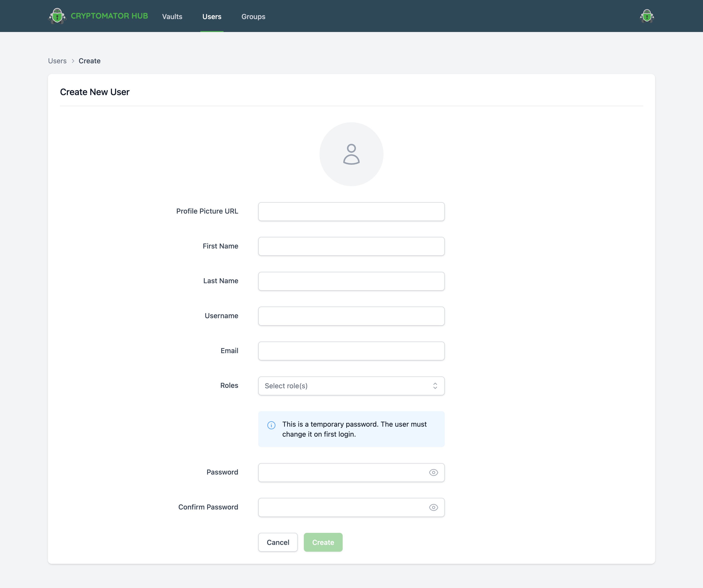Click the Create button to submit
The width and height of the screenshot is (703, 588).
click(x=323, y=542)
